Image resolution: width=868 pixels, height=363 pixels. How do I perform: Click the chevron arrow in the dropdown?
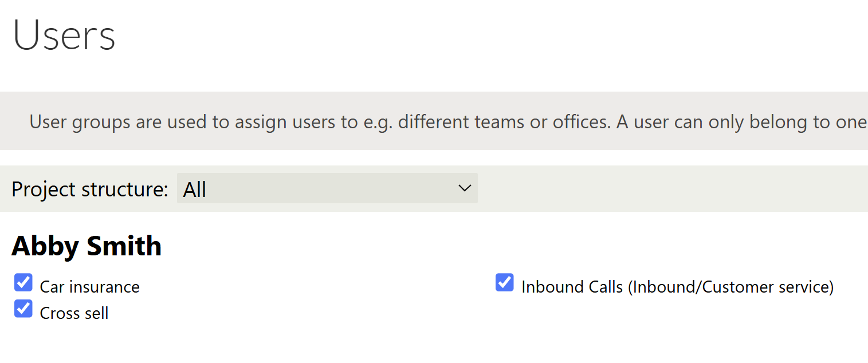tap(465, 188)
